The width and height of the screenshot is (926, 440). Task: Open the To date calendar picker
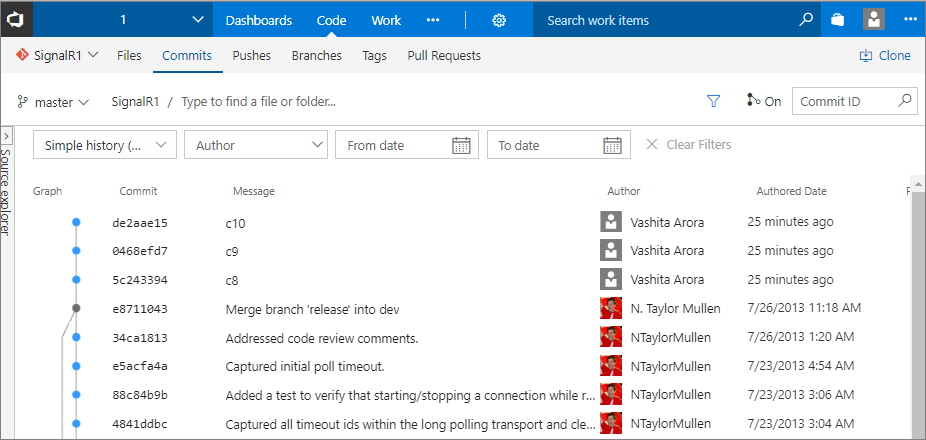click(613, 145)
